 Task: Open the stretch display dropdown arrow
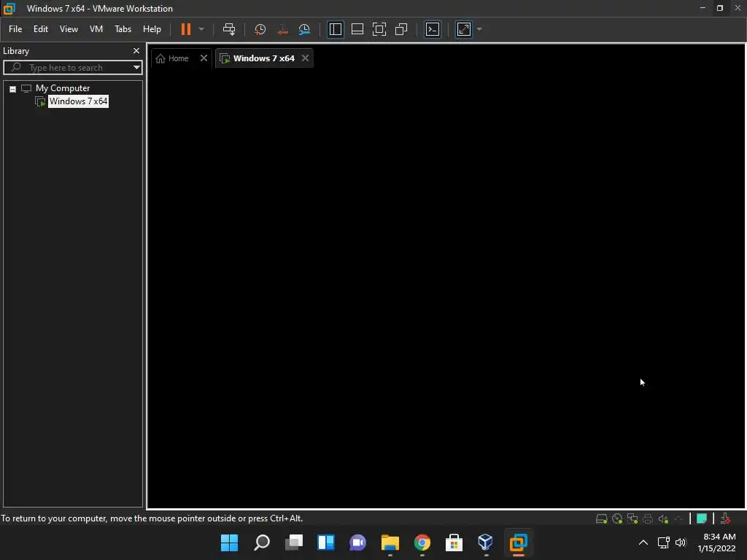click(x=479, y=29)
